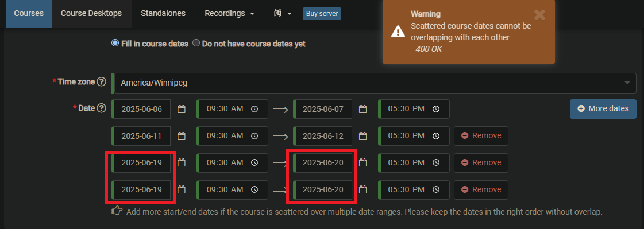Image resolution: width=644 pixels, height=229 pixels.
Task: Open the Course Desktops tab
Action: 91,13
